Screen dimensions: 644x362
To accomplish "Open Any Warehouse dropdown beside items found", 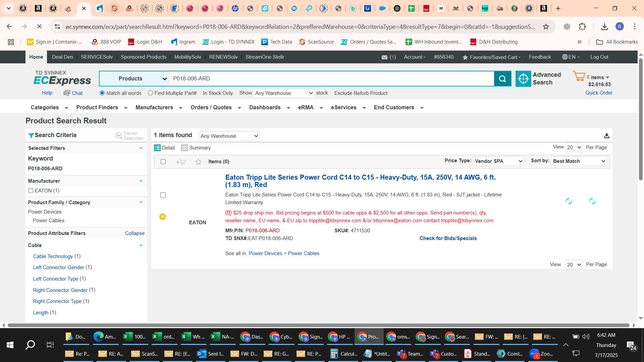I will pos(229,136).
